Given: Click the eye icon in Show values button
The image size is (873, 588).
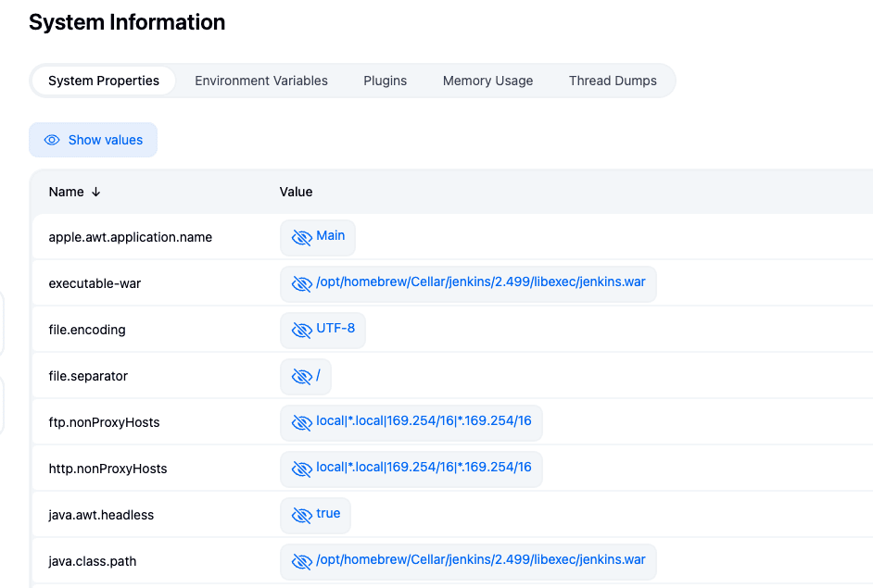Looking at the screenshot, I should [x=52, y=140].
